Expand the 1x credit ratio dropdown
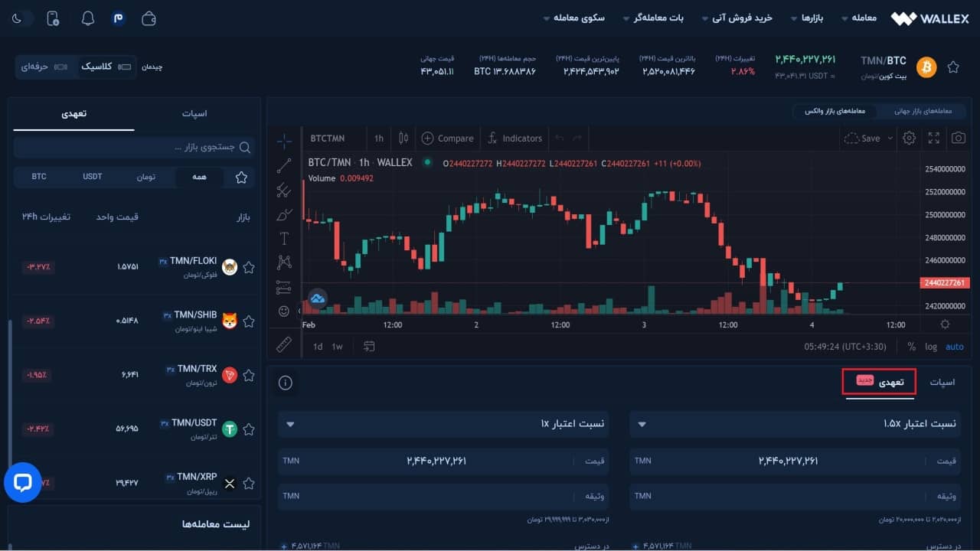The height and width of the screenshot is (551, 980). (291, 424)
